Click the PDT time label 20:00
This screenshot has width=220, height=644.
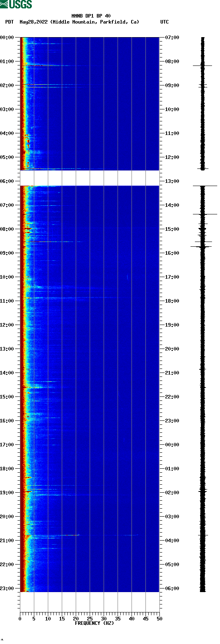pyautogui.click(x=7, y=517)
